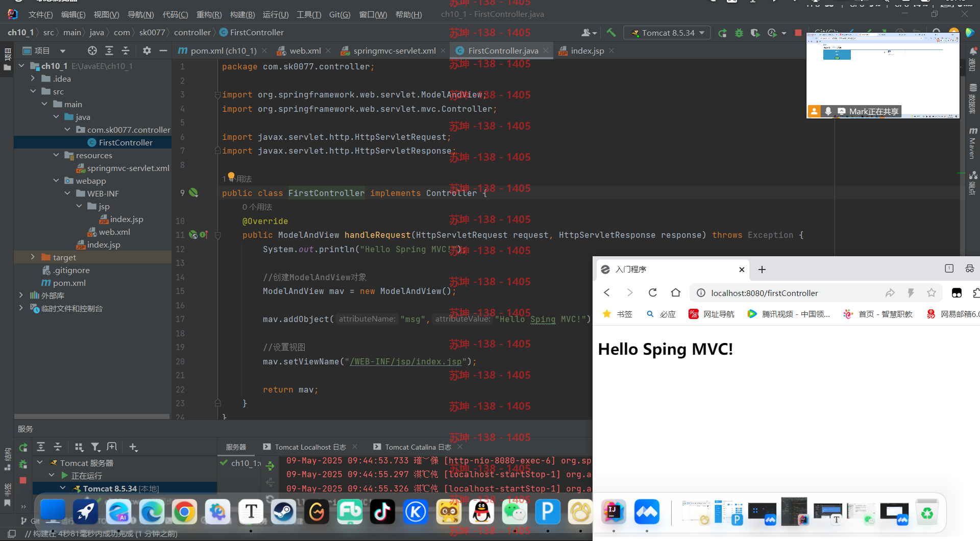Viewport: 980px width, 541px height.
Task: Open the 文件(F) menu
Action: click(40, 14)
